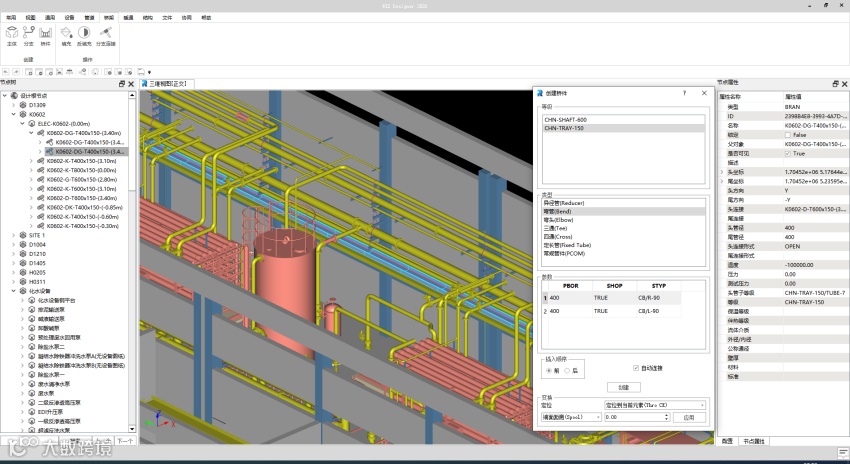This screenshot has height=464, width=850.
Task: Click the 应用 apply button
Action: pyautogui.click(x=688, y=417)
